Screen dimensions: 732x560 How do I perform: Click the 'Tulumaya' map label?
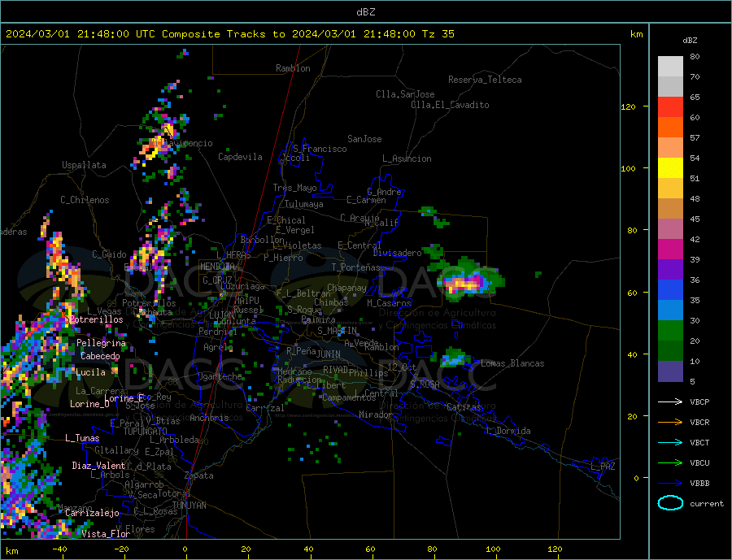click(x=304, y=204)
